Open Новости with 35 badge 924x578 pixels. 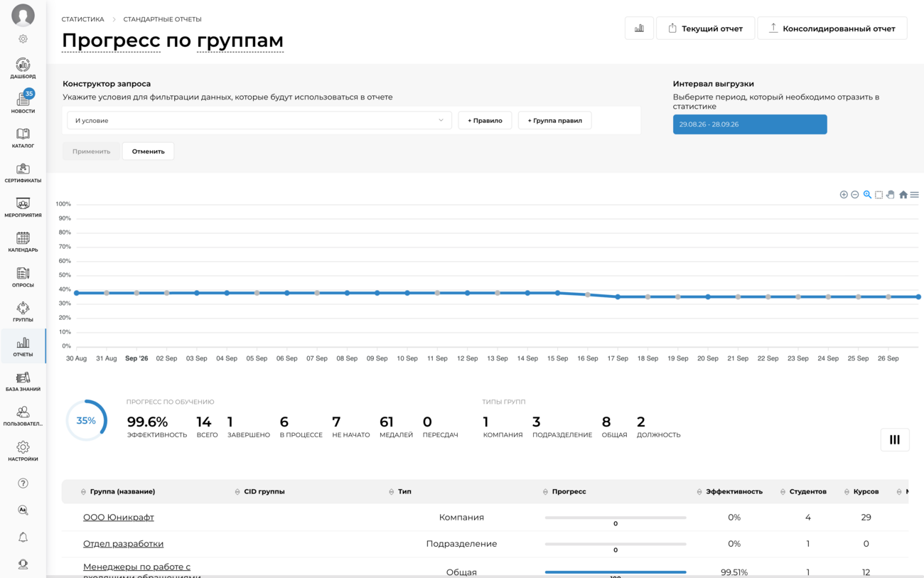23,102
